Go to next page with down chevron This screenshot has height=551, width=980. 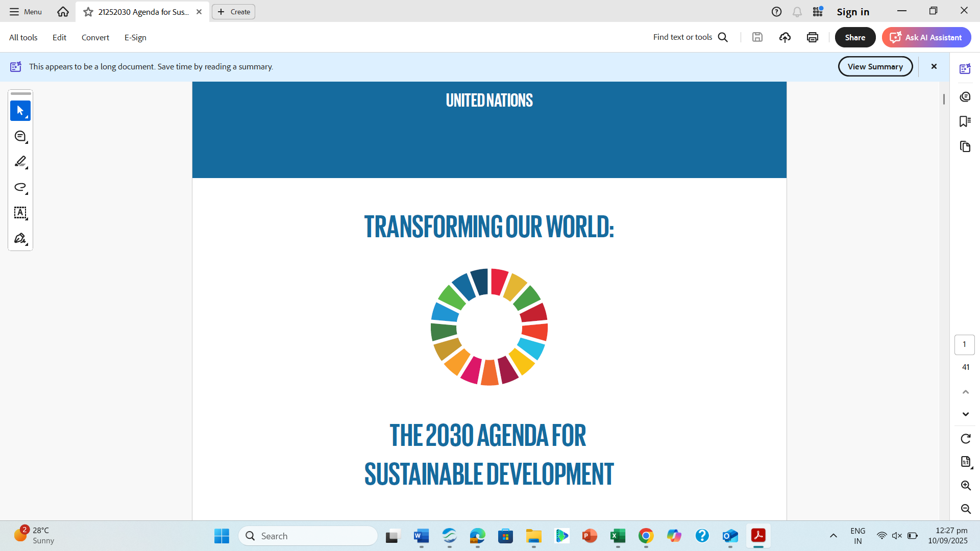click(x=965, y=414)
